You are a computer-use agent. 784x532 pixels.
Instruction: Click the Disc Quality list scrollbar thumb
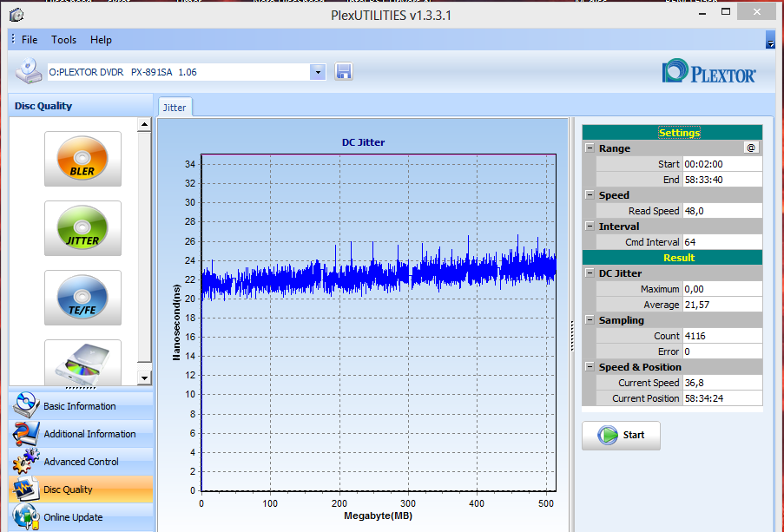click(144, 247)
